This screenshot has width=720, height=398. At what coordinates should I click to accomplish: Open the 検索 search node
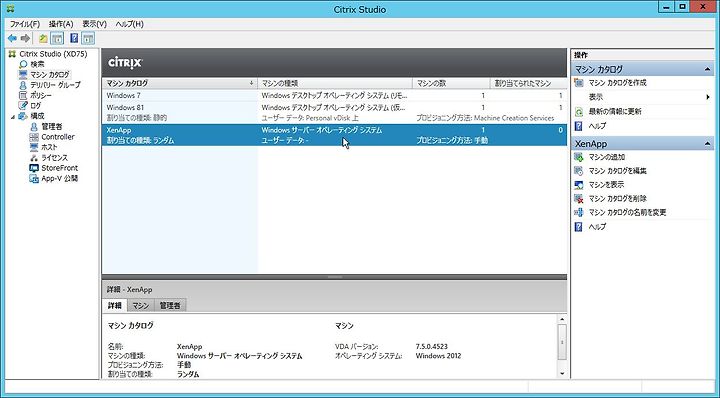37,64
